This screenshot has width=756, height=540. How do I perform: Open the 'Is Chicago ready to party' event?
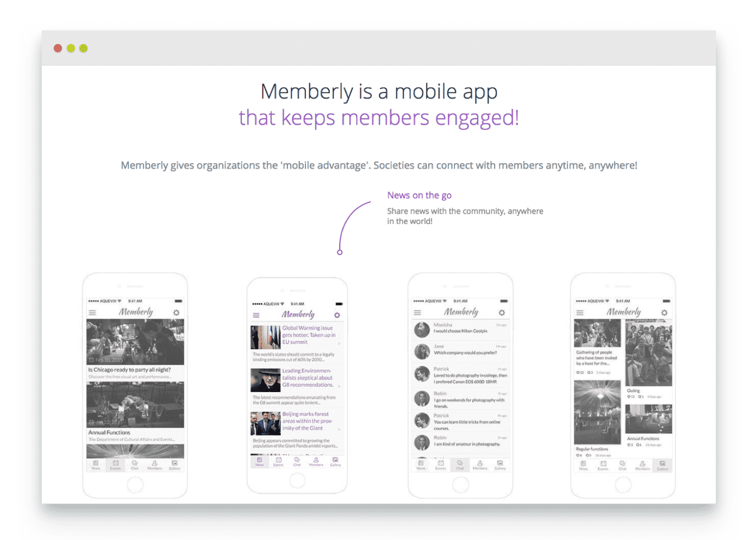(129, 370)
